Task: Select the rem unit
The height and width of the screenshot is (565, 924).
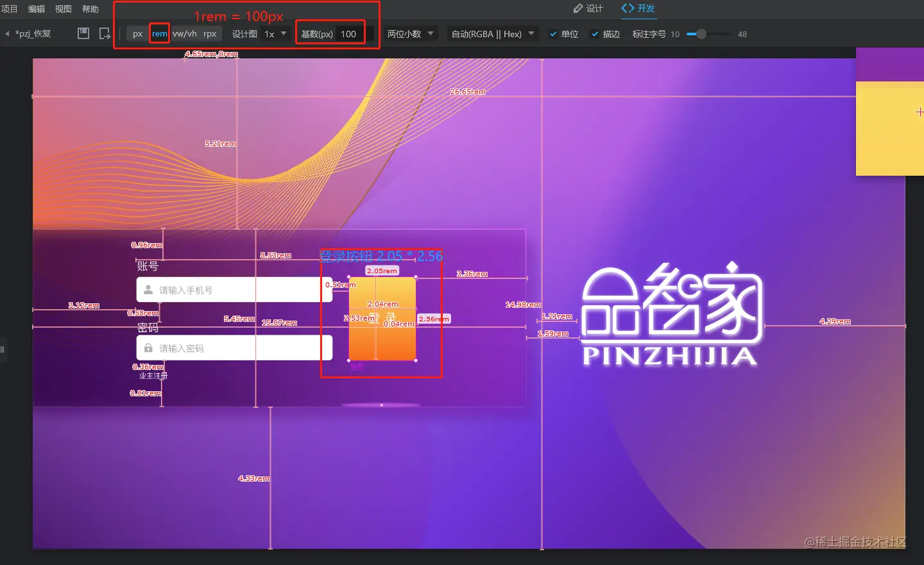Action: (159, 34)
